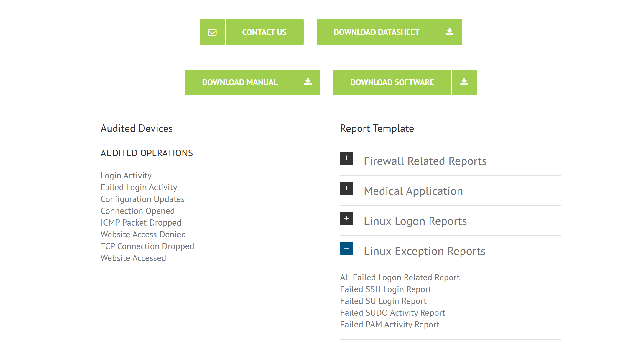The width and height of the screenshot is (618, 364).
Task: Select the Linux Logon Reports heading
Action: point(415,221)
